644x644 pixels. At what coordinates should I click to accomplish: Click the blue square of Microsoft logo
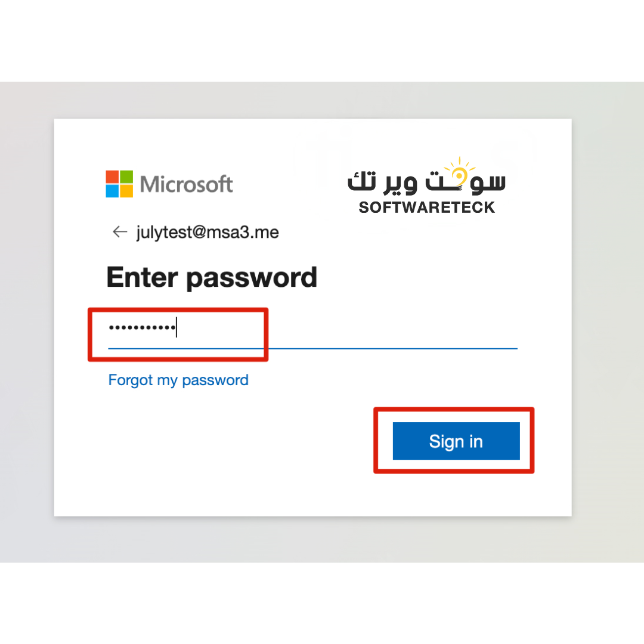(x=112, y=191)
